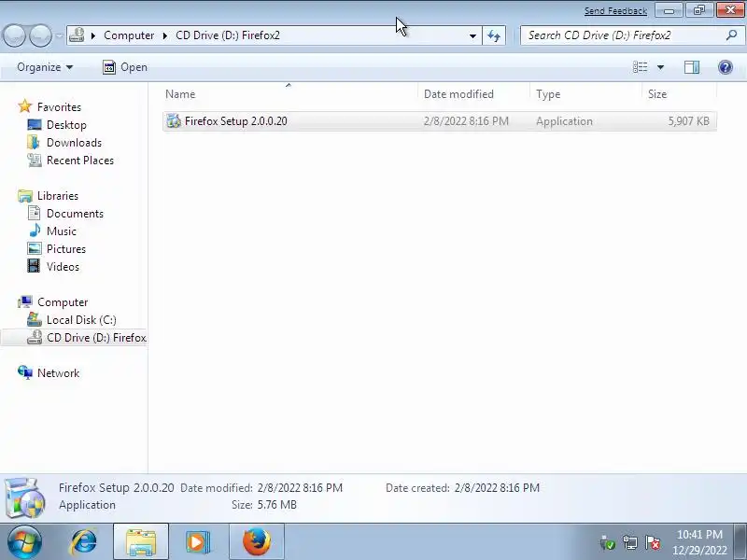Click the large installer icon in details pane
Image resolution: width=747 pixels, height=560 pixels.
25,497
